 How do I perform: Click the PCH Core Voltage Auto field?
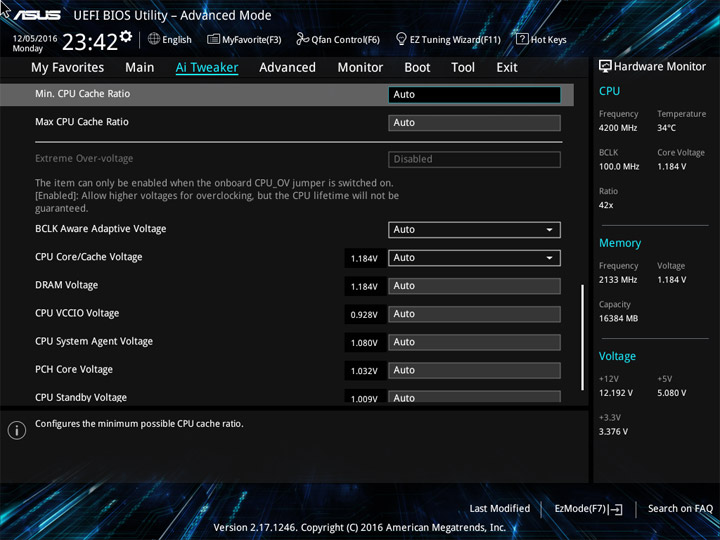(474, 370)
